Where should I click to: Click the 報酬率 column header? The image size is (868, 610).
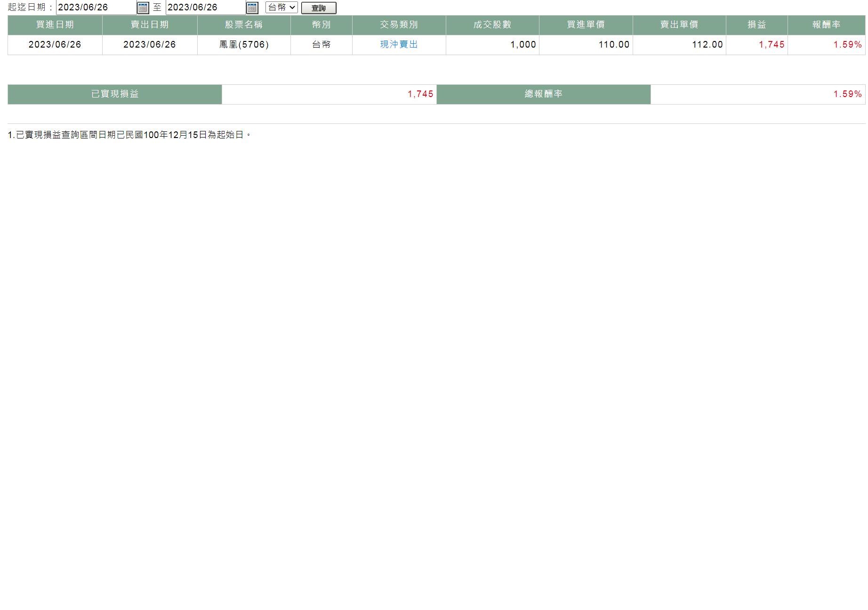[x=826, y=25]
